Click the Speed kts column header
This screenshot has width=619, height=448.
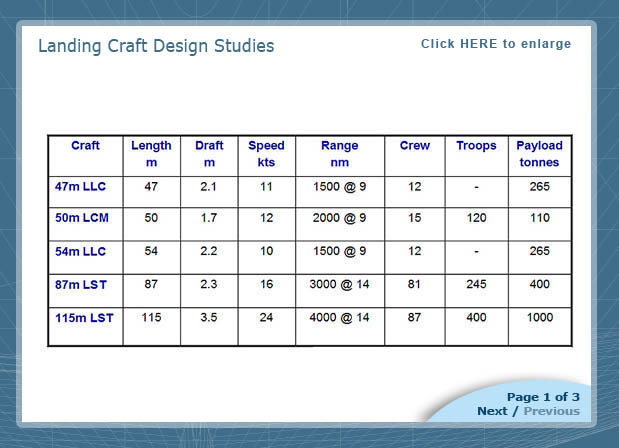coord(266,154)
